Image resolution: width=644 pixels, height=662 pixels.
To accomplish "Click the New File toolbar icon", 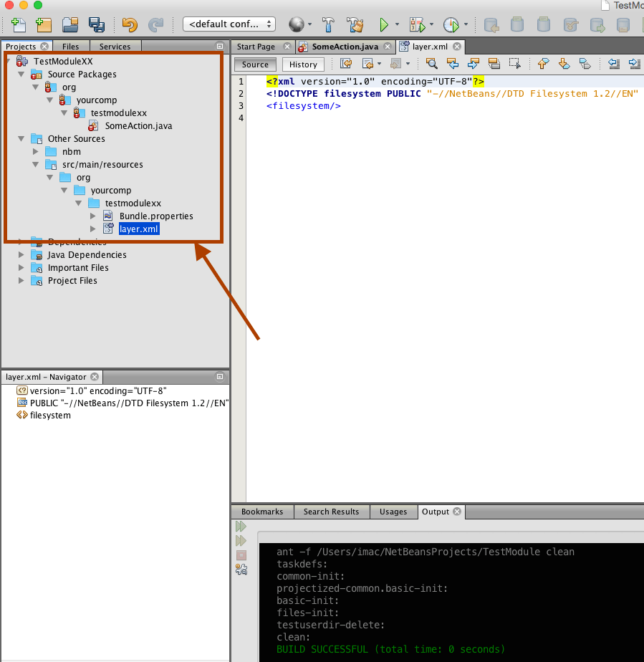I will point(18,25).
